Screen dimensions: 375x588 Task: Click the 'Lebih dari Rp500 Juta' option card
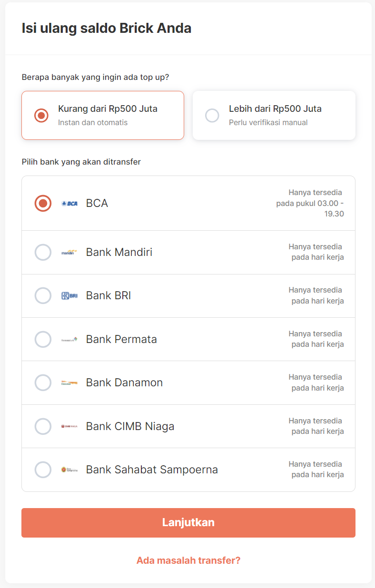click(274, 116)
